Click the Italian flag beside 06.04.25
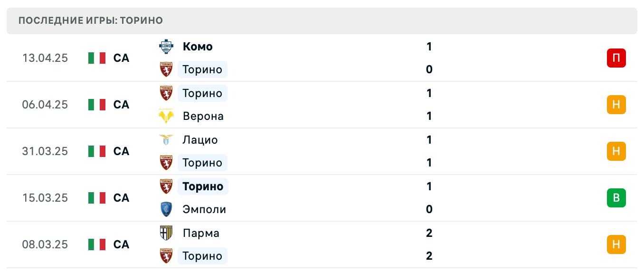 [96, 105]
